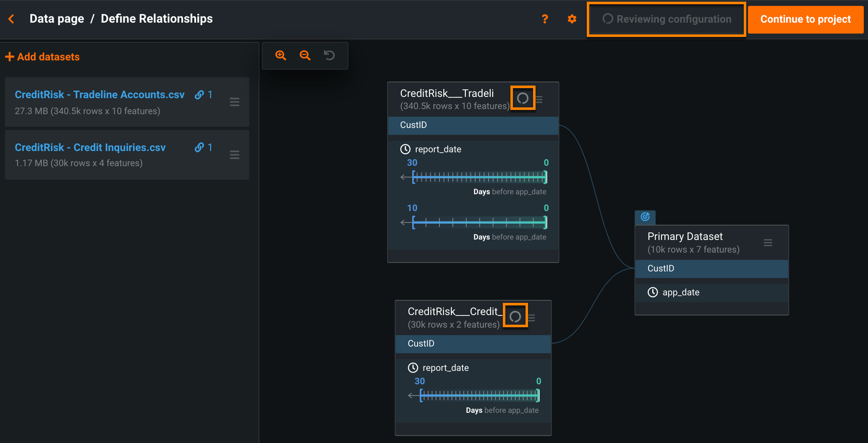
Task: Click spinner icon on CreditRisk Tradeline node
Action: tap(523, 98)
